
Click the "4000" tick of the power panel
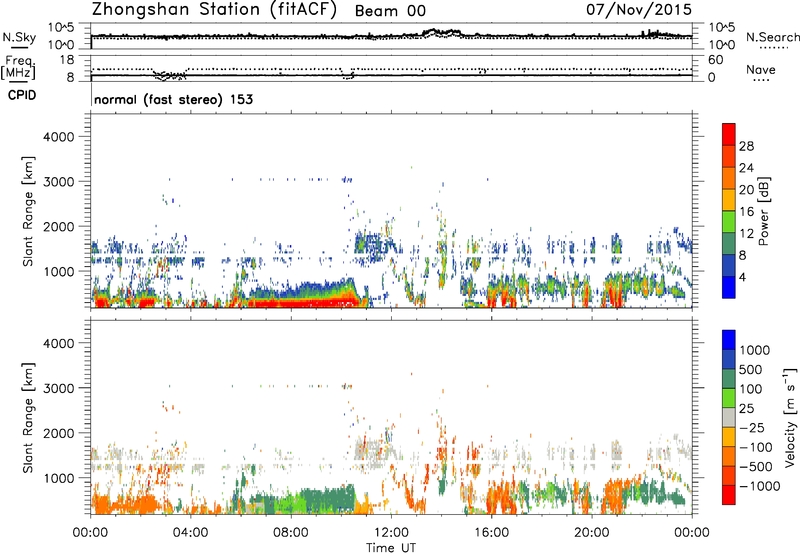point(59,137)
